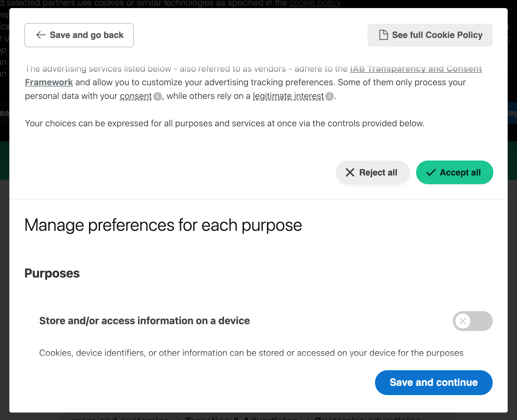Click the X icon in Reject all

click(x=350, y=172)
